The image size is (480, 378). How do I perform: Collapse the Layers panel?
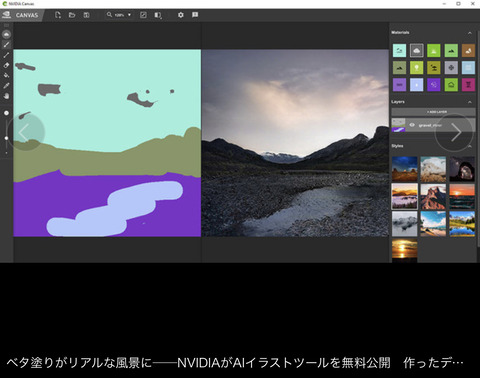(x=470, y=102)
